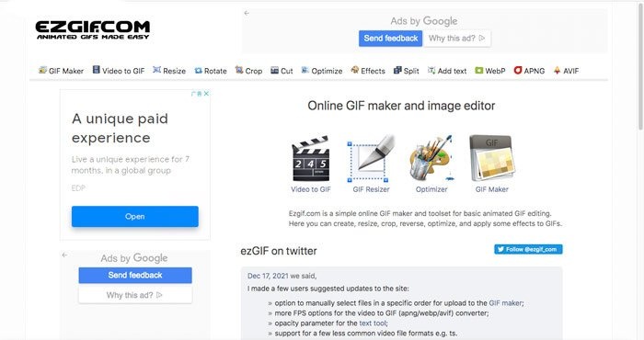Click back arrow on top Google ad
644x340 pixels.
(x=247, y=13)
